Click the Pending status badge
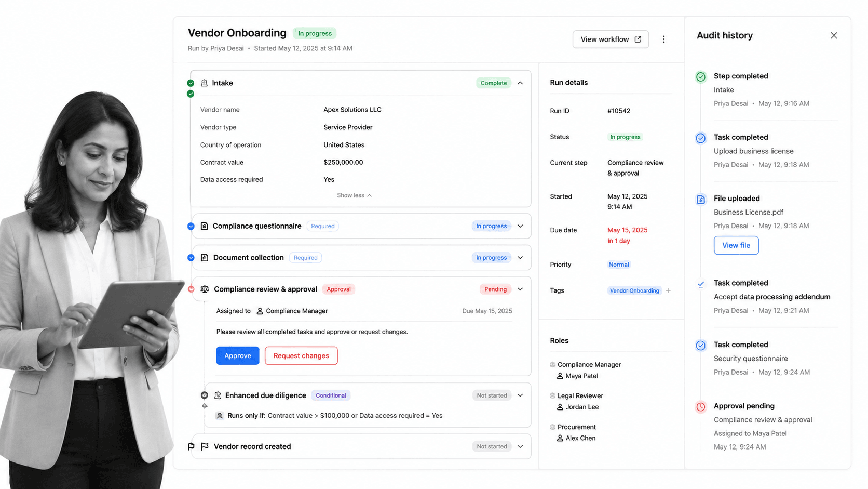The image size is (868, 489). pos(495,289)
